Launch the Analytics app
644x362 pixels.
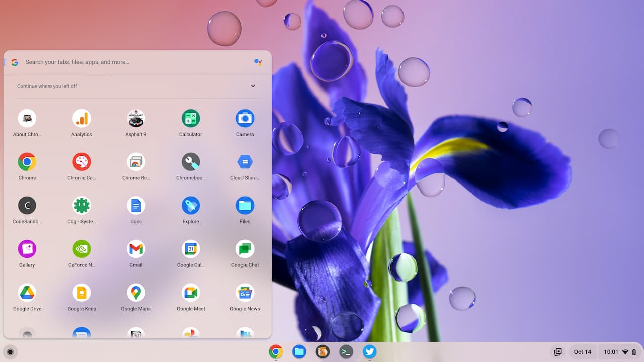(82, 119)
